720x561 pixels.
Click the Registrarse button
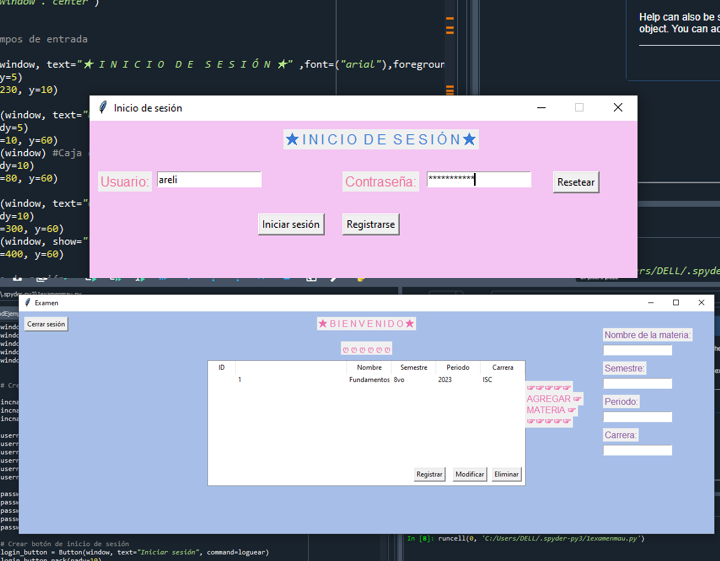click(371, 224)
